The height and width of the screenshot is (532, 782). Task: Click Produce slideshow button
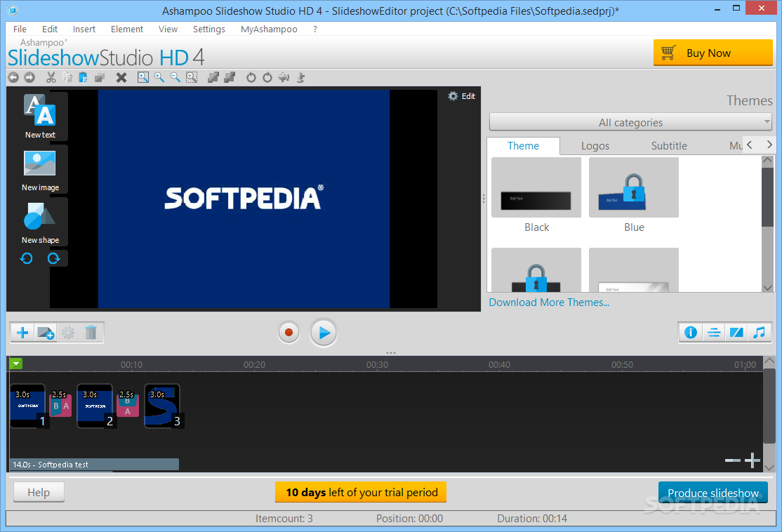click(713, 493)
